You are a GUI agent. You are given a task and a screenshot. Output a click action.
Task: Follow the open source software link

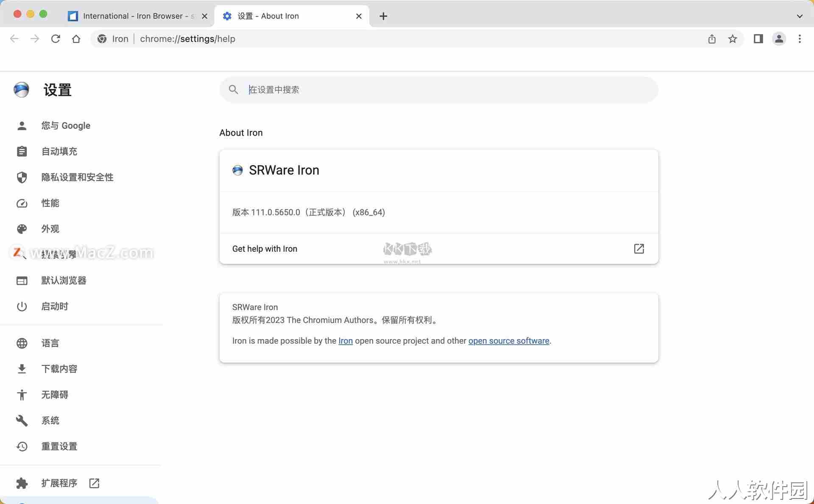509,341
